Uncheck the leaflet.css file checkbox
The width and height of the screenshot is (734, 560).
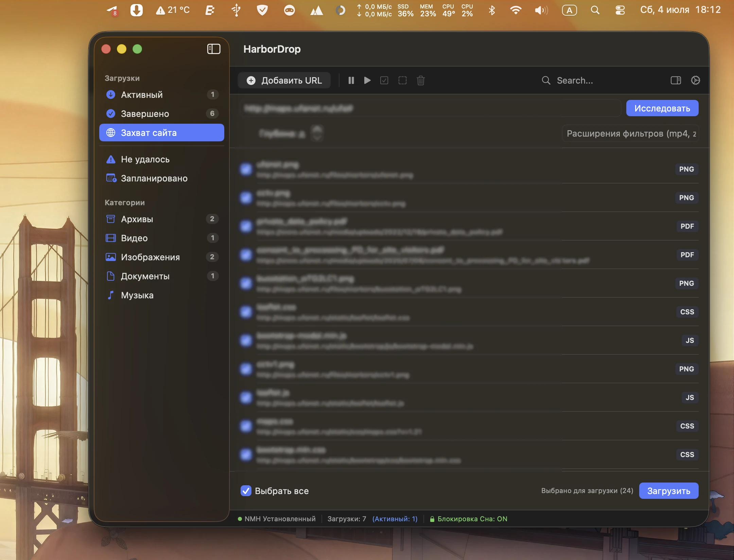coord(246,312)
